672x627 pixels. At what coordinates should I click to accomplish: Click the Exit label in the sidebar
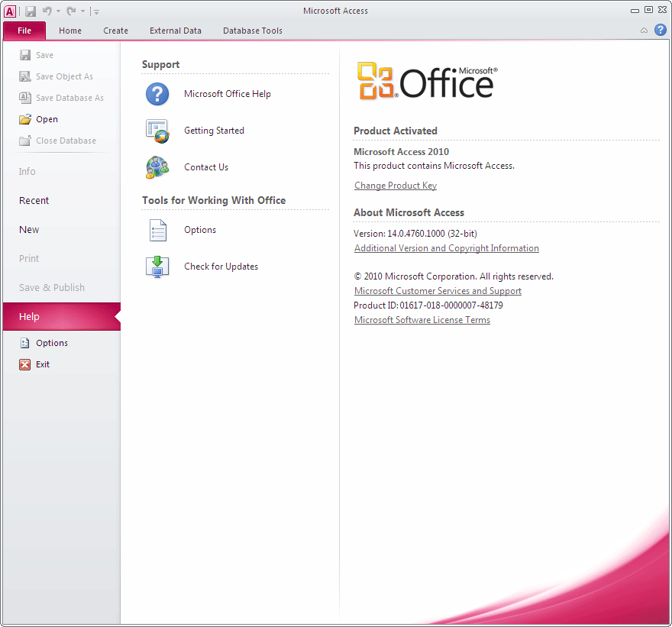click(x=43, y=364)
